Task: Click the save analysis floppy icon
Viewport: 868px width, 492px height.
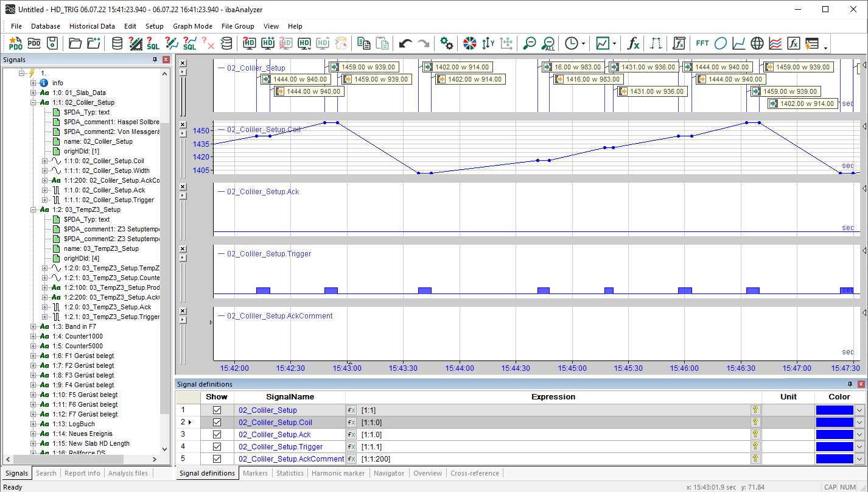Action: 52,43
